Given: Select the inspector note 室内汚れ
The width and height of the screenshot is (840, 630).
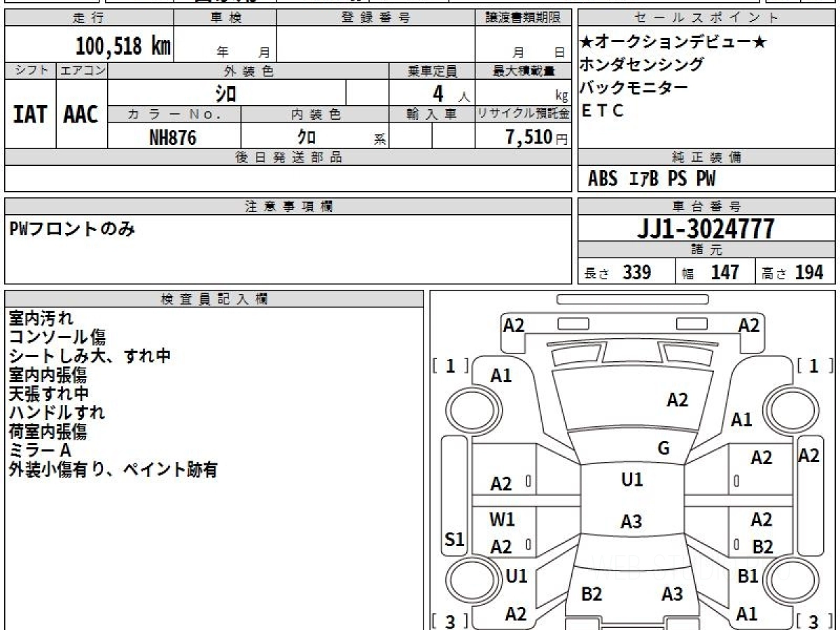Looking at the screenshot, I should (41, 318).
